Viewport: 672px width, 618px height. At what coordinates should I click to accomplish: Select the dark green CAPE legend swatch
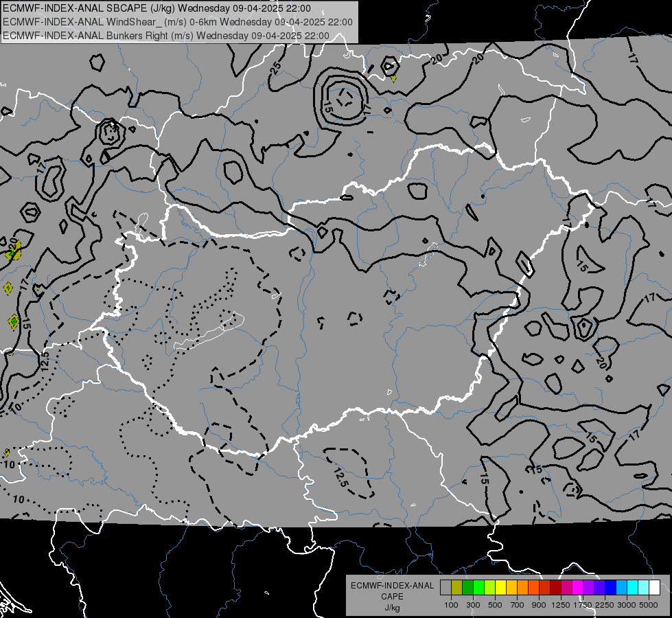click(468, 588)
